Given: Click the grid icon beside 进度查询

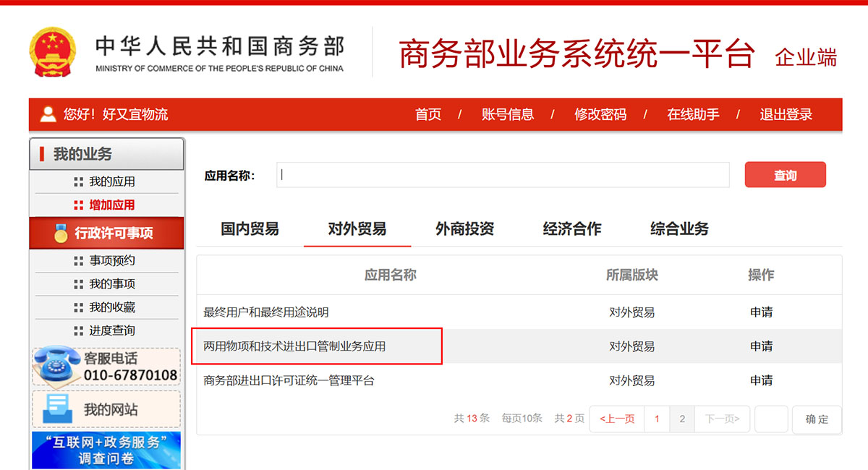Looking at the screenshot, I should coord(79,330).
